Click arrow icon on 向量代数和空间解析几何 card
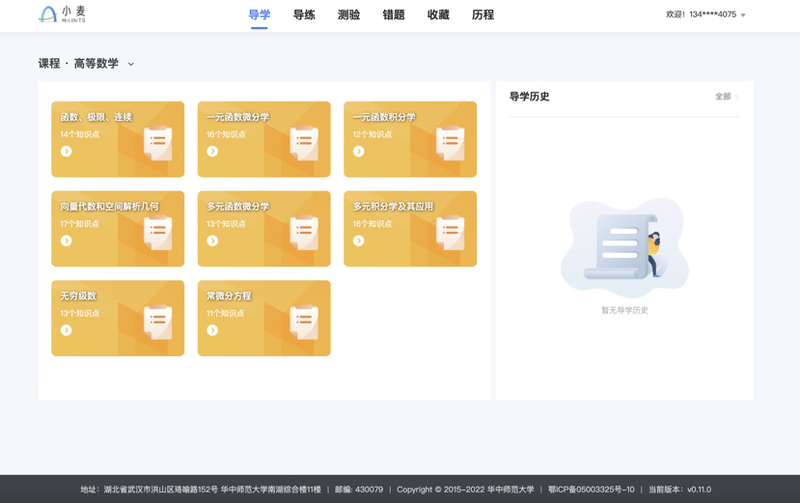Screen dimensions: 800x503 [x=66, y=241]
